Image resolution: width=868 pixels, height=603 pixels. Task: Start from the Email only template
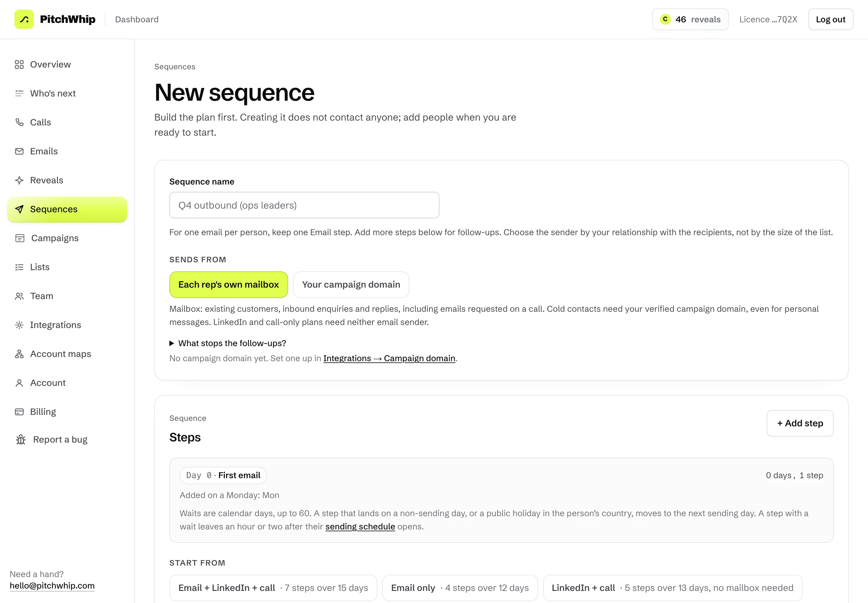pyautogui.click(x=460, y=588)
